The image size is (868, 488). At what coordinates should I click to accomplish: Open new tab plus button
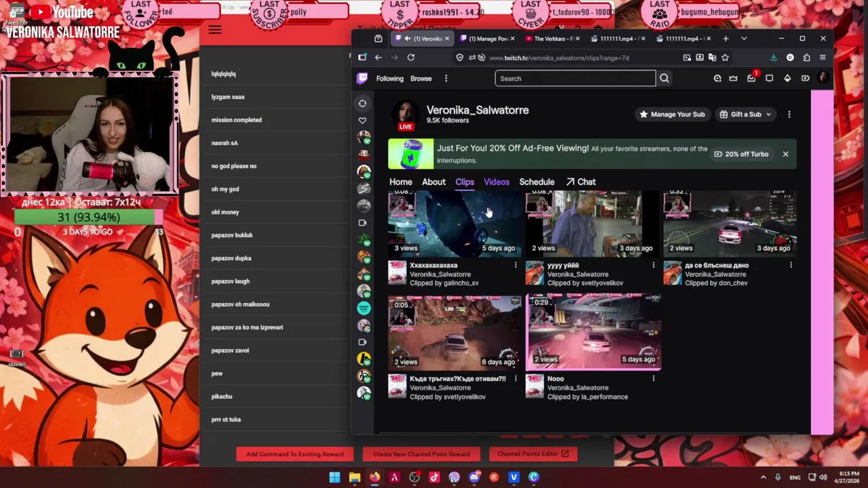coord(726,39)
